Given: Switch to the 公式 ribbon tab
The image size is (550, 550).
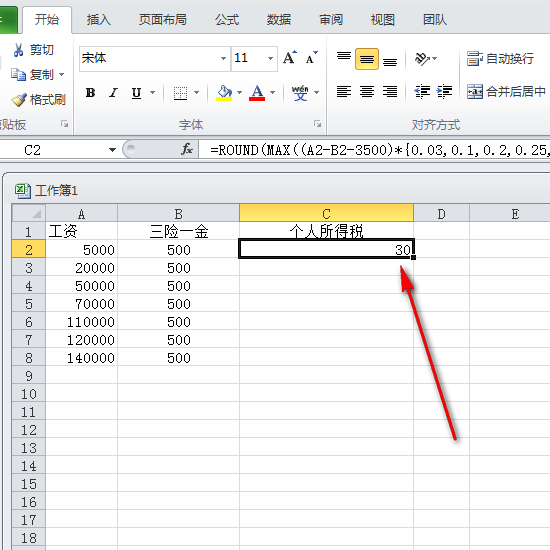Looking at the screenshot, I should [x=227, y=19].
